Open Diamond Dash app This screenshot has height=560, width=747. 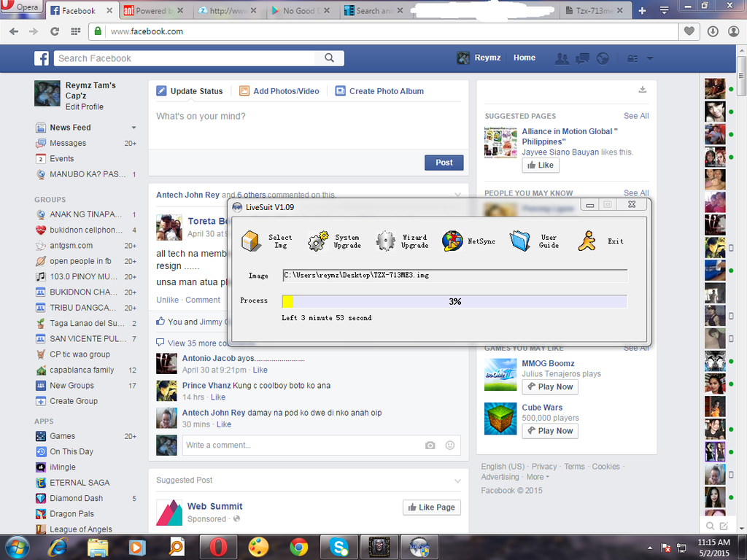pyautogui.click(x=76, y=498)
